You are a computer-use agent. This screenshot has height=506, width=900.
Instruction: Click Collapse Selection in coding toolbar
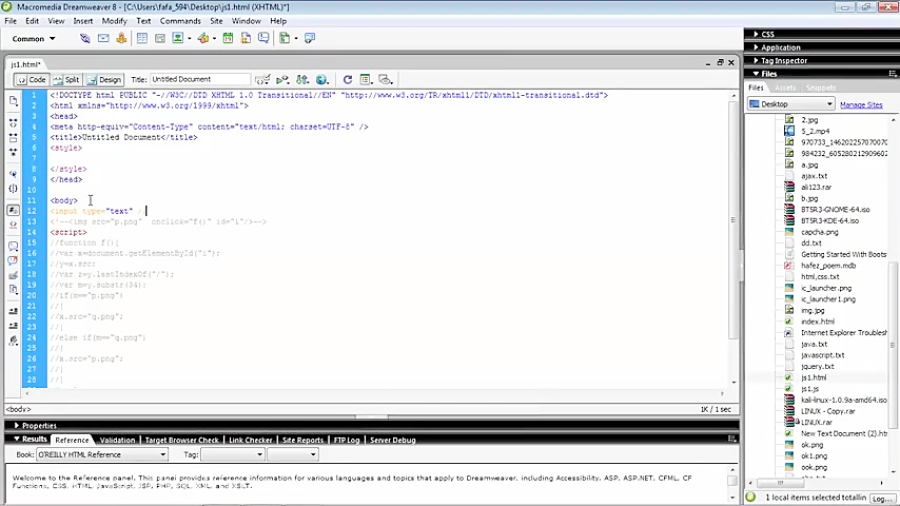point(13,138)
